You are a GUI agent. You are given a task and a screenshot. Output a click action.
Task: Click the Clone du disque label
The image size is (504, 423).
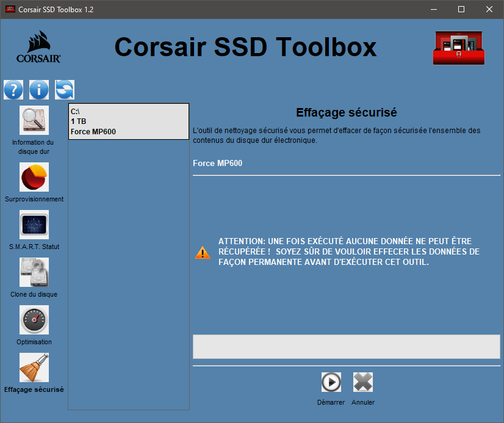click(34, 294)
